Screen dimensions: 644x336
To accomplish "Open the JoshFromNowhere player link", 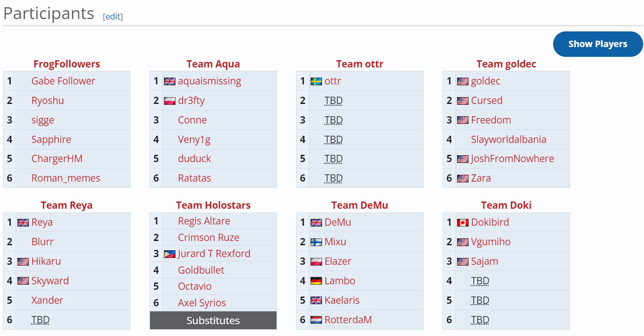I will (x=512, y=159).
